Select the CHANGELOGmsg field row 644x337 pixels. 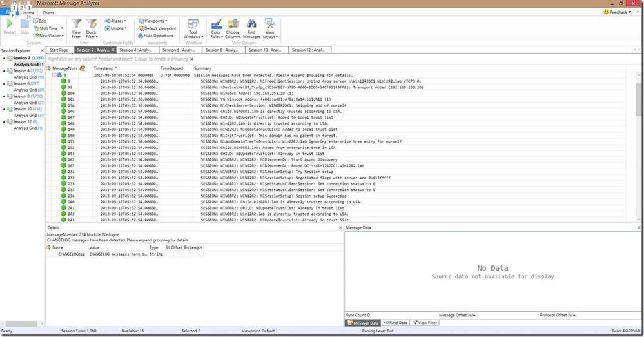tap(125, 254)
